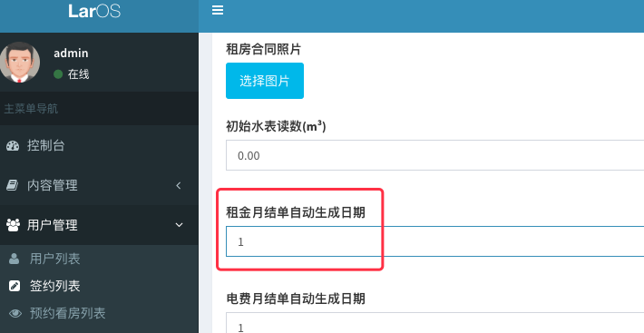The width and height of the screenshot is (644, 333).
Task: Click the dashboard gauge icon beside 控制台
Action: (x=13, y=146)
